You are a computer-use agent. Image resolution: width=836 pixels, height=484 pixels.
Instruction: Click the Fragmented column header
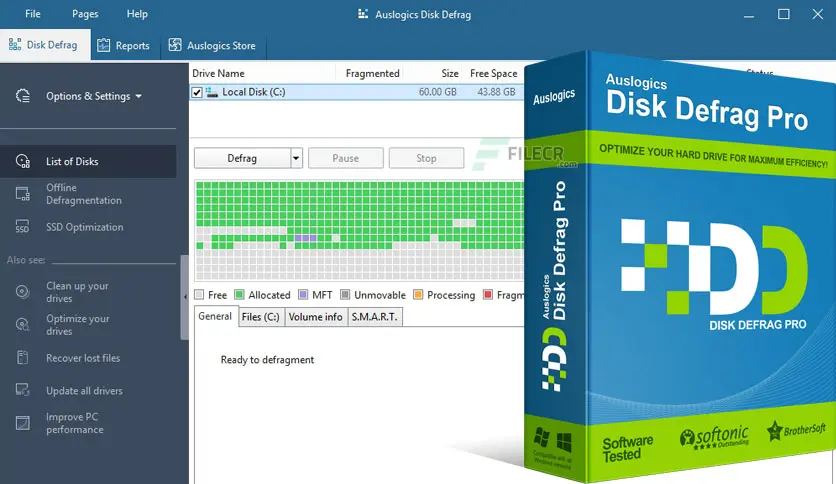pyautogui.click(x=372, y=73)
